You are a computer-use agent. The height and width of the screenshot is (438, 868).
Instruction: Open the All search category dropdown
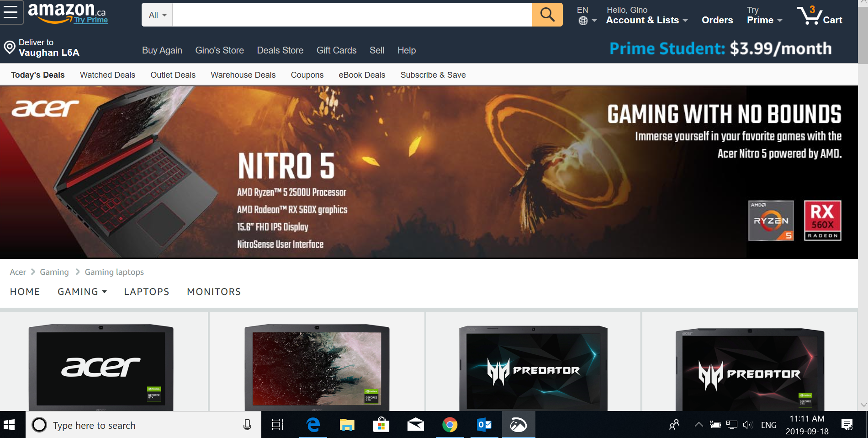coord(158,15)
